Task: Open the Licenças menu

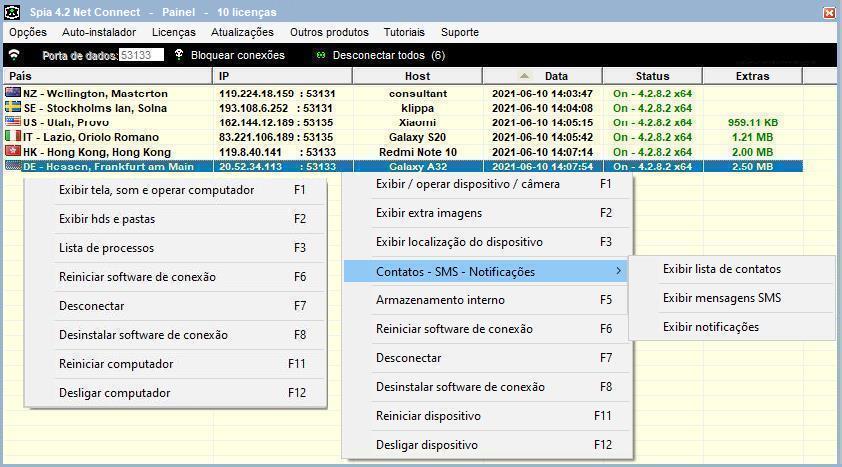Action: (173, 32)
